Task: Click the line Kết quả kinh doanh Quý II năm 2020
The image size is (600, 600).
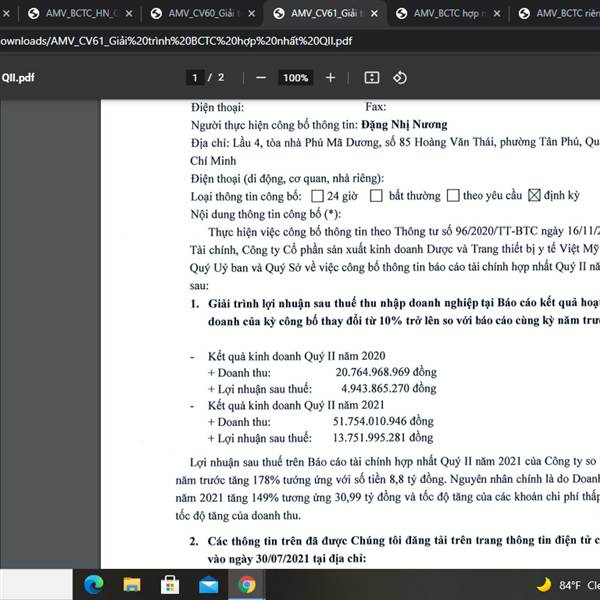Action: [297, 356]
